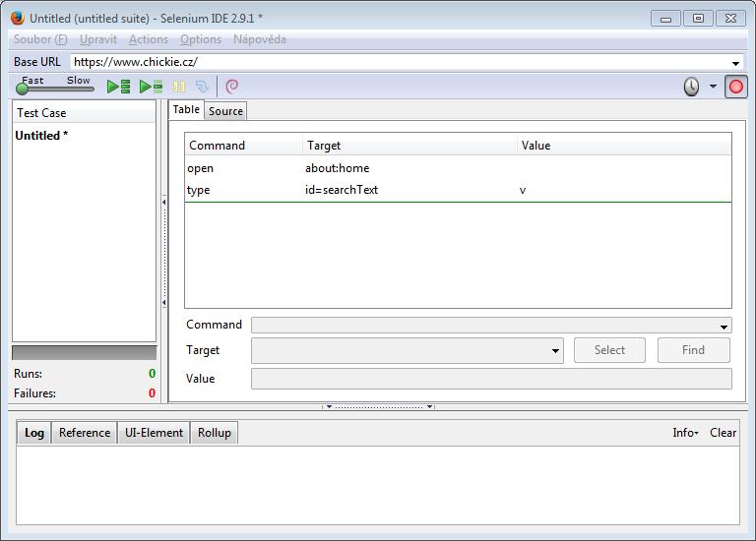The image size is (756, 541).
Task: Open the Info log level dropdown
Action: click(x=685, y=433)
